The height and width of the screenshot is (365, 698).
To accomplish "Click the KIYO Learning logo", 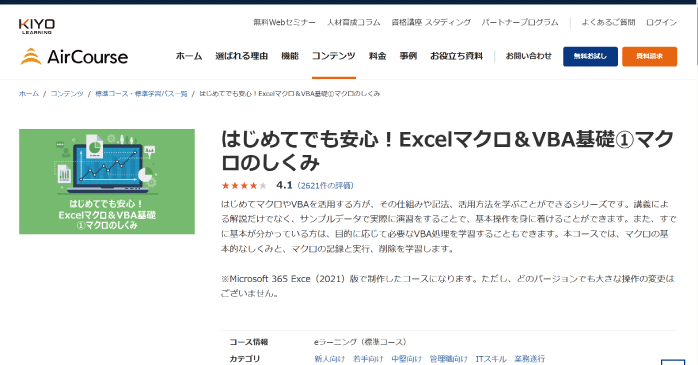I will [37, 26].
